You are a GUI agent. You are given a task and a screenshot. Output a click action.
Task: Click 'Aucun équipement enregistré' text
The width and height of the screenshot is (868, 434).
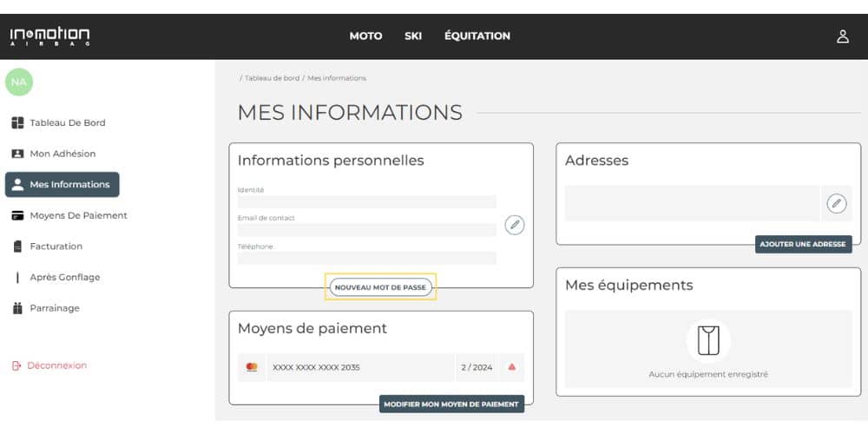(x=708, y=374)
